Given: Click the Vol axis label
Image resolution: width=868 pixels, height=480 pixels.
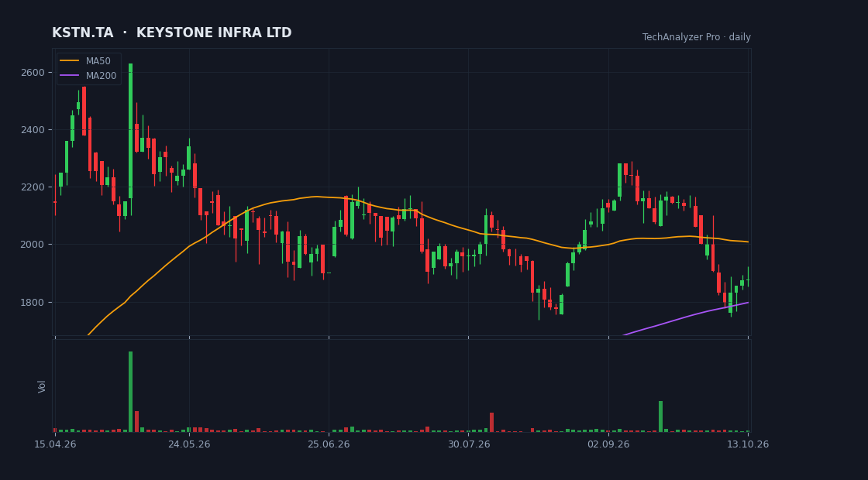Looking at the screenshot, I should (x=42, y=386).
